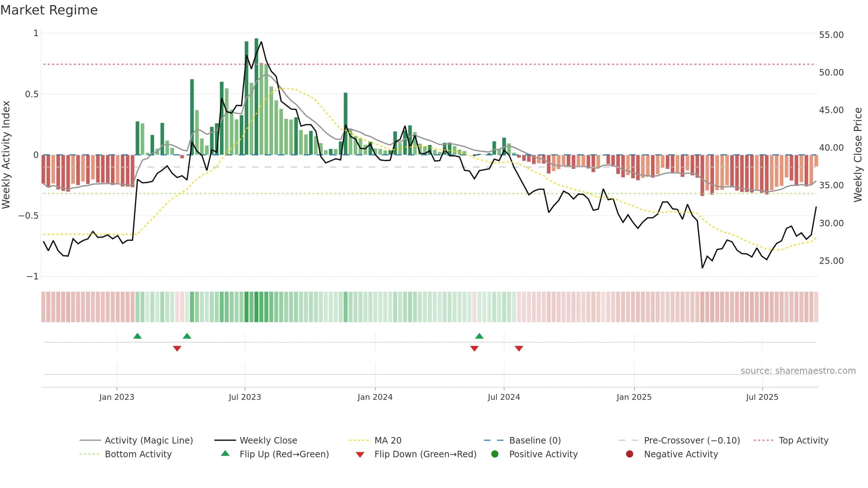Click the 45.00 price axis tick
The image size is (868, 488).
pyautogui.click(x=831, y=110)
